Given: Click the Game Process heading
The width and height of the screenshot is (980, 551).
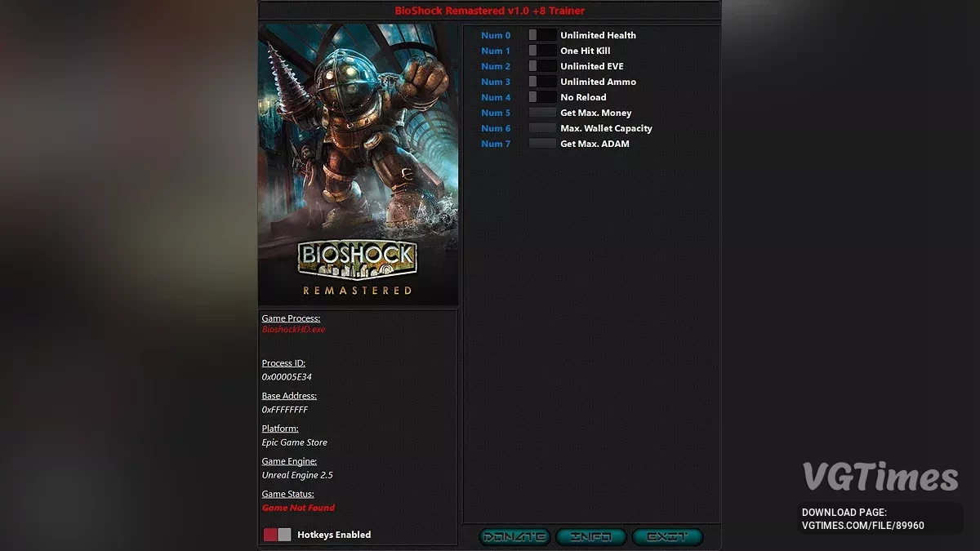Looking at the screenshot, I should pyautogui.click(x=291, y=318).
